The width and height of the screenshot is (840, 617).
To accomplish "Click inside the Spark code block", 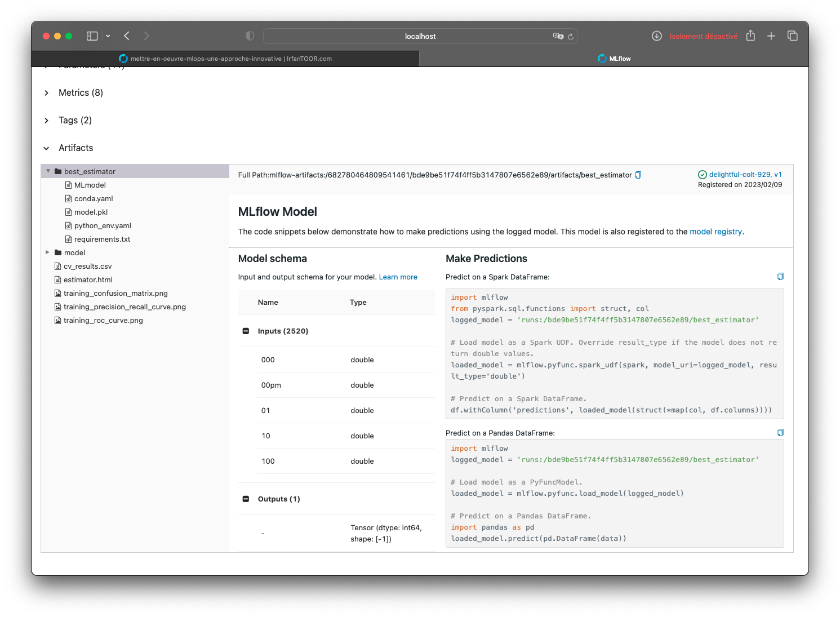I will [615, 354].
